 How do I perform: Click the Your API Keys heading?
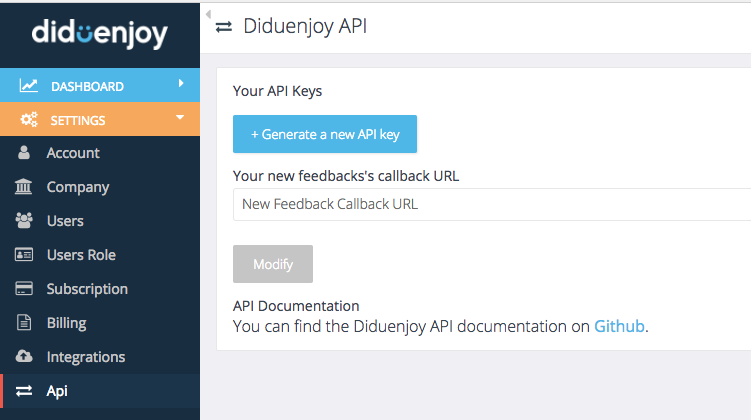[277, 91]
